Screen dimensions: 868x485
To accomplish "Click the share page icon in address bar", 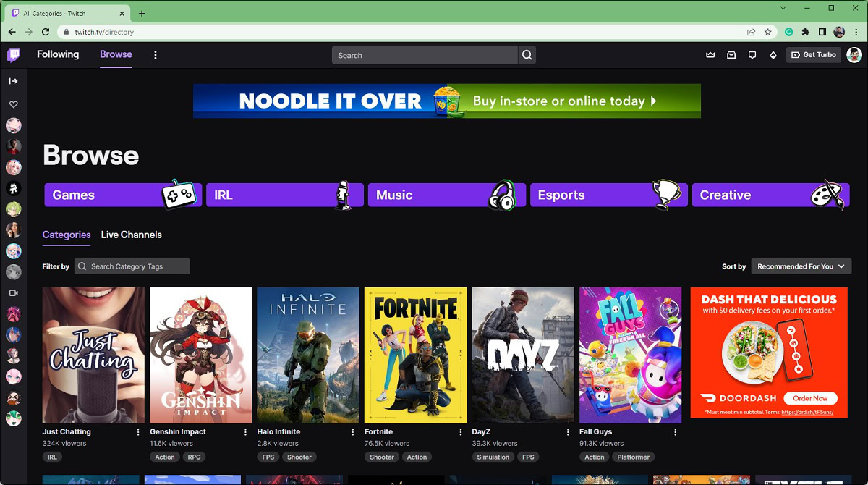I will 752,32.
